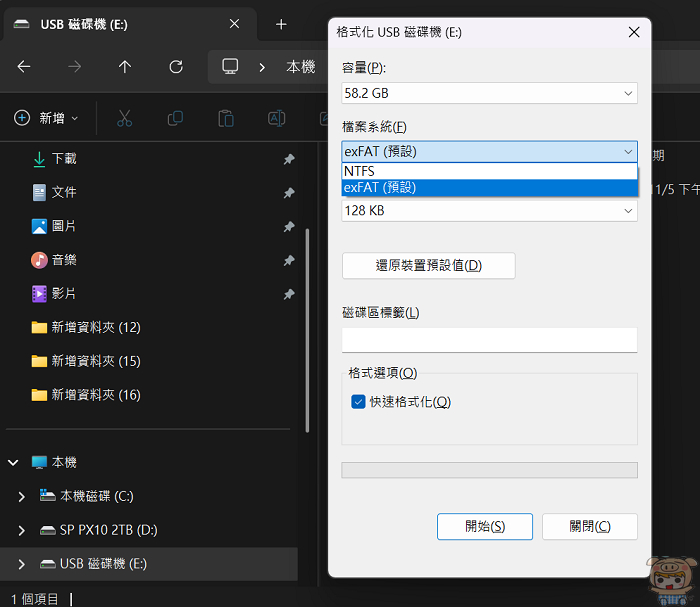Collapse the 本機 tree node

tap(14, 462)
